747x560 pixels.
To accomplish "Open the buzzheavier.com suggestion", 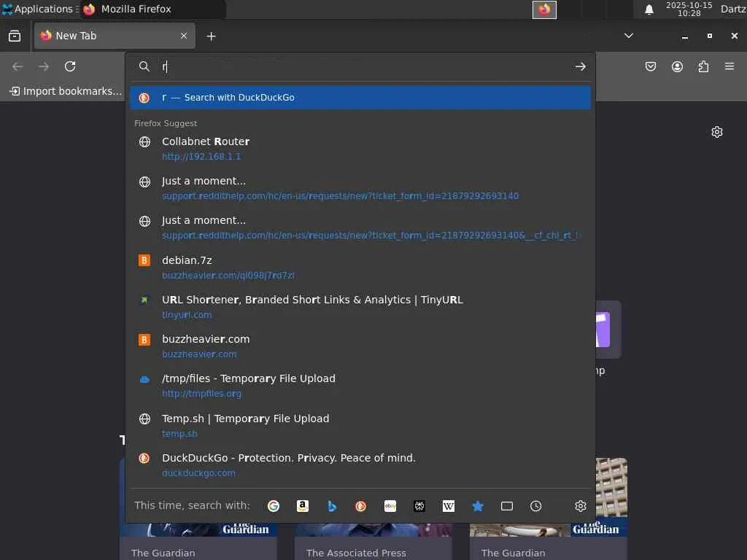I will coord(360,346).
